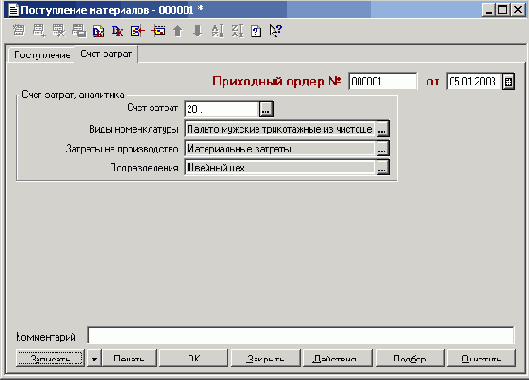Click the add row icon with plus sign
Screen dimensions: 529x380
39,31
